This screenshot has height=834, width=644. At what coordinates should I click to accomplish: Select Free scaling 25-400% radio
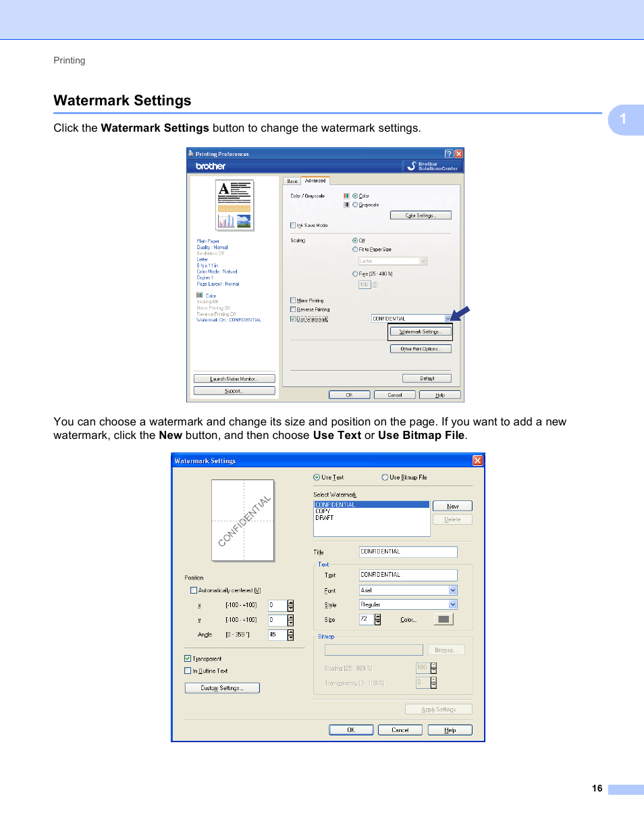pos(355,274)
